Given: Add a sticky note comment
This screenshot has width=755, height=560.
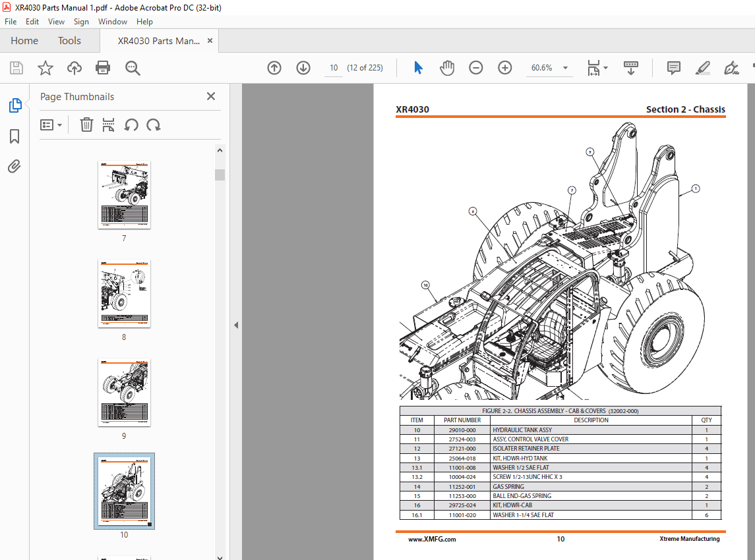Looking at the screenshot, I should coord(674,68).
